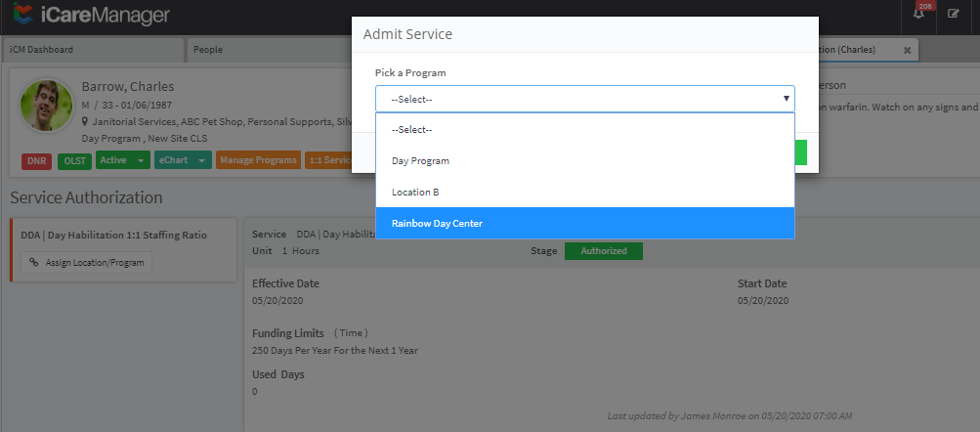Click the Service Authorization heading
The image size is (980, 432).
tap(86, 197)
